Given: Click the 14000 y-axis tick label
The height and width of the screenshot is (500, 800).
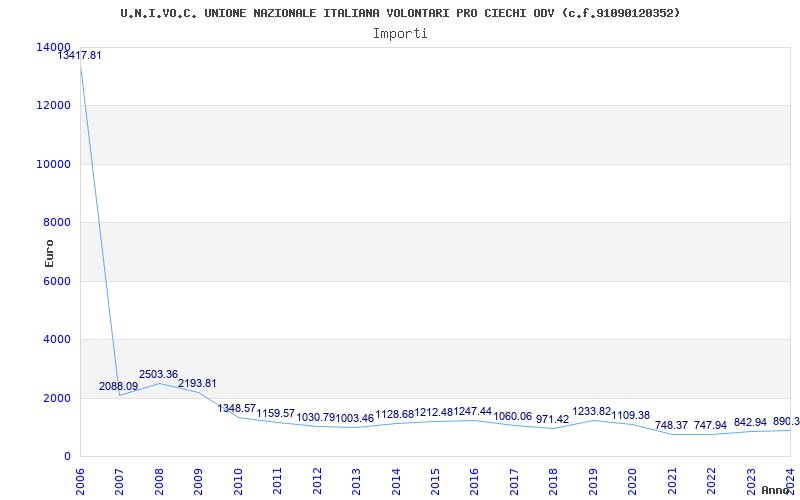Looking at the screenshot, I should coord(54,47).
